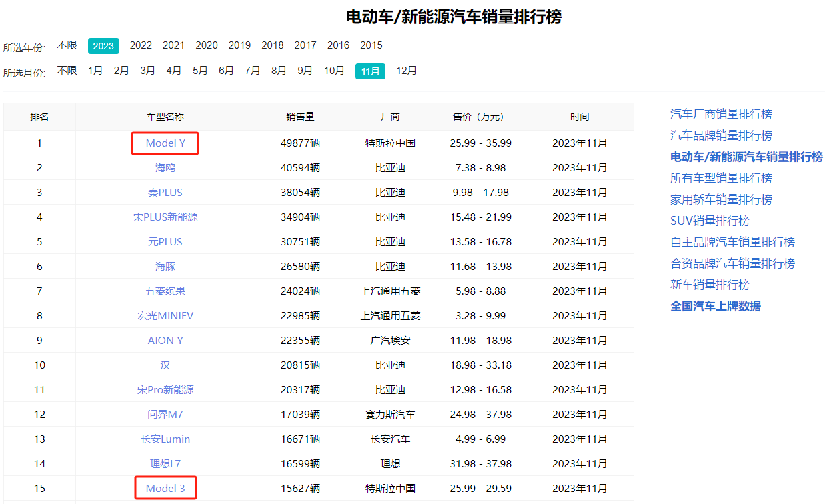Click the 赛力斯汽车 manufacturer cell
This screenshot has width=825, height=504.
(391, 415)
